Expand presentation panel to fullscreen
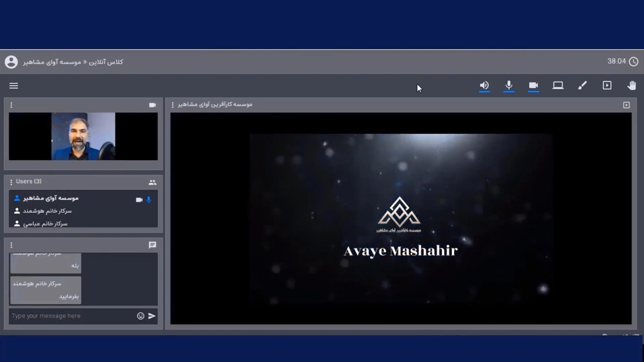 pos(626,105)
